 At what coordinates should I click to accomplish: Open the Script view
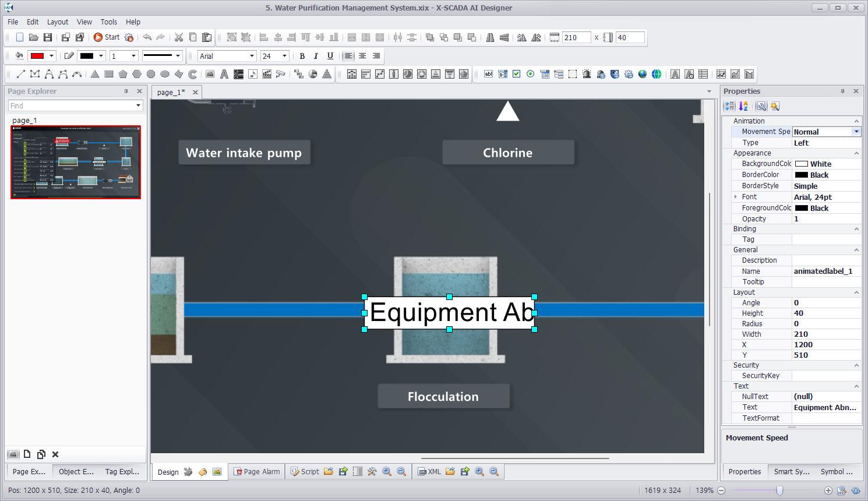(x=305, y=471)
